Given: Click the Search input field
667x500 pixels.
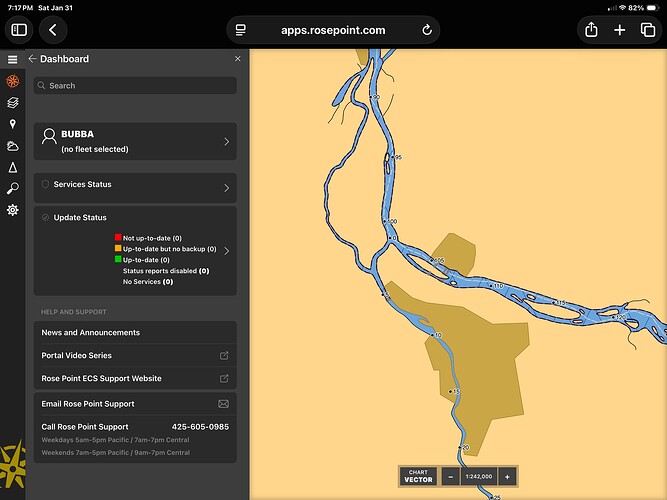Looking at the screenshot, I should tap(135, 86).
